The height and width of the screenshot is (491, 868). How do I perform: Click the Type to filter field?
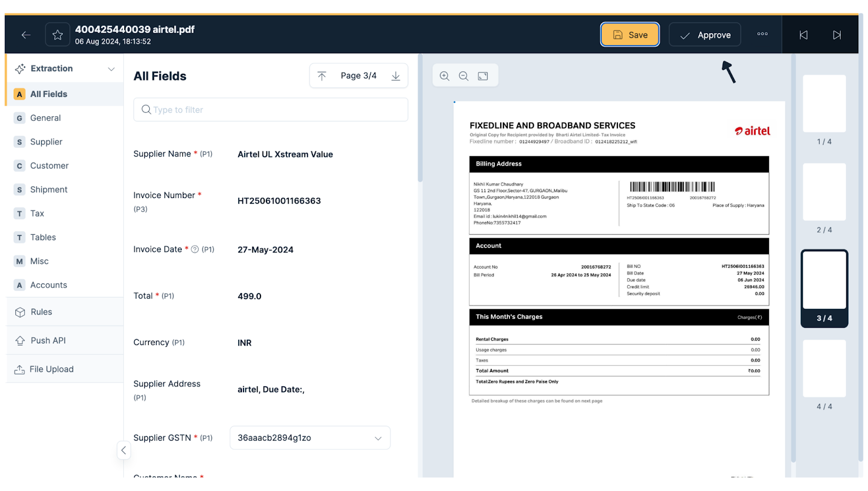click(x=271, y=110)
